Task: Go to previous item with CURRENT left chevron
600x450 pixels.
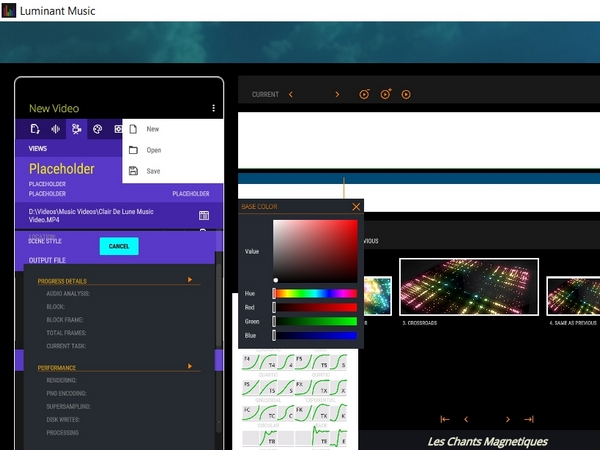Action: pyautogui.click(x=291, y=95)
